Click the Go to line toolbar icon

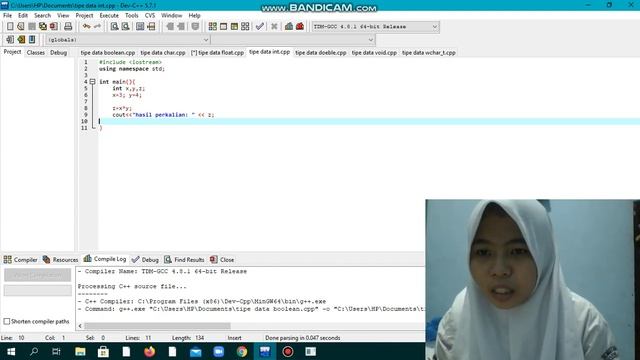[x=151, y=27]
